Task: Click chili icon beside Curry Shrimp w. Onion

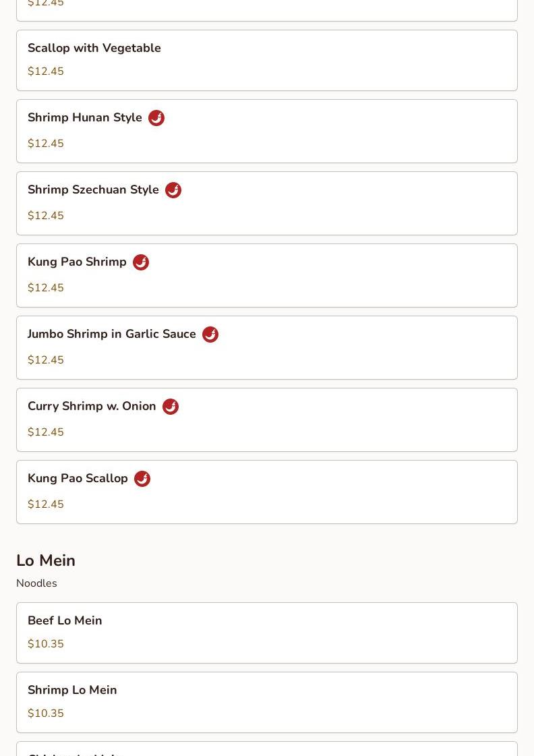Action: tap(170, 407)
